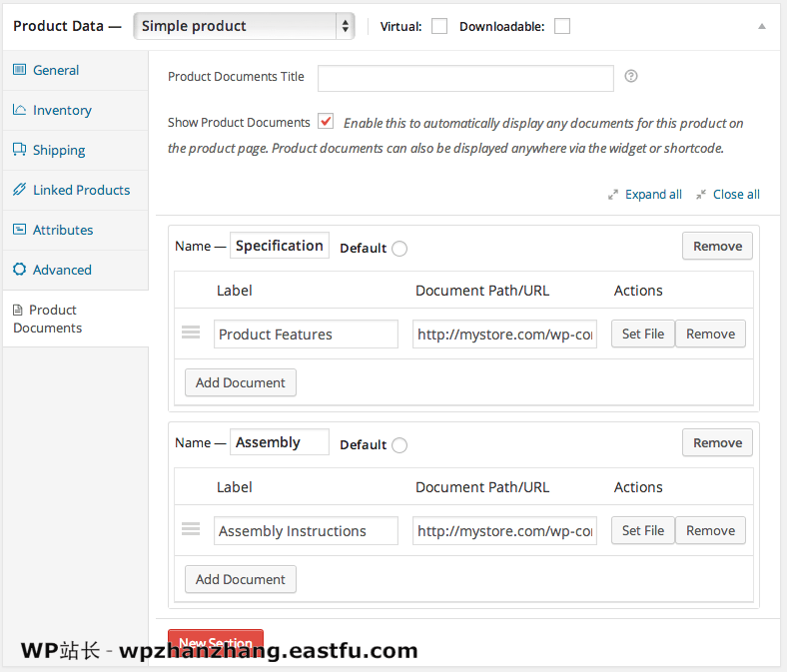The image size is (787, 672).
Task: Open the Product Documents tab
Action: coord(55,319)
